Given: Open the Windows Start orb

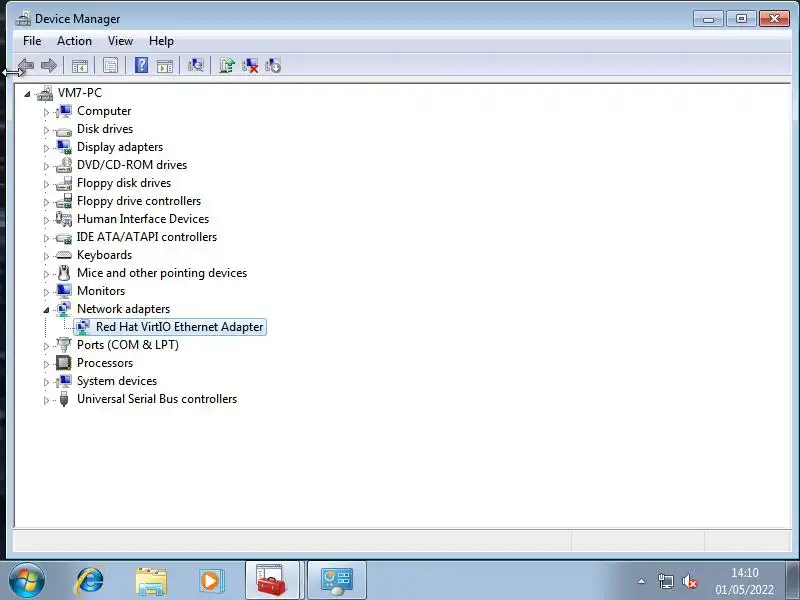Looking at the screenshot, I should pos(27,580).
